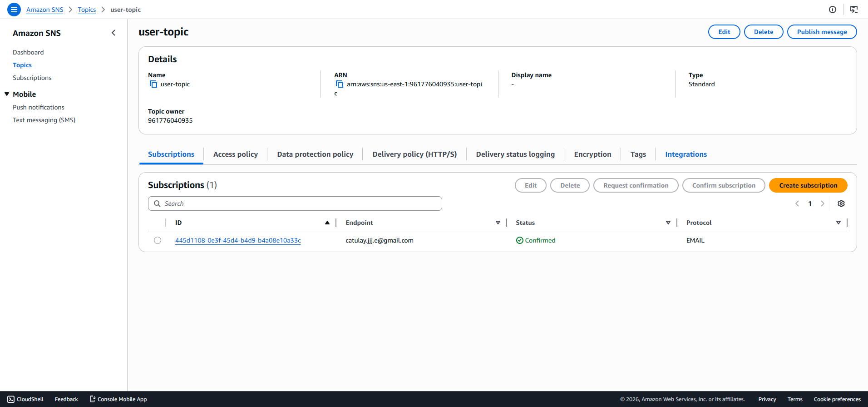Select the subscription 445d1108 radio button
Image resolution: width=868 pixels, height=407 pixels.
(x=158, y=240)
